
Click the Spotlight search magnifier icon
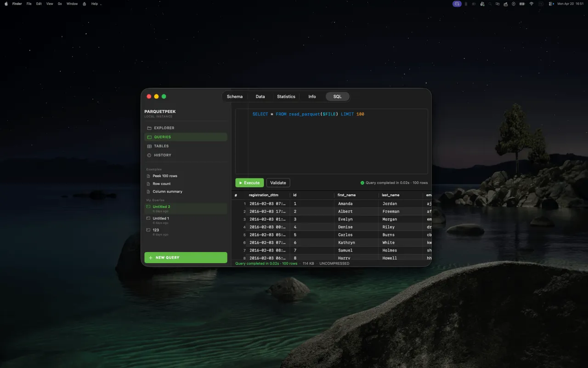click(491, 4)
